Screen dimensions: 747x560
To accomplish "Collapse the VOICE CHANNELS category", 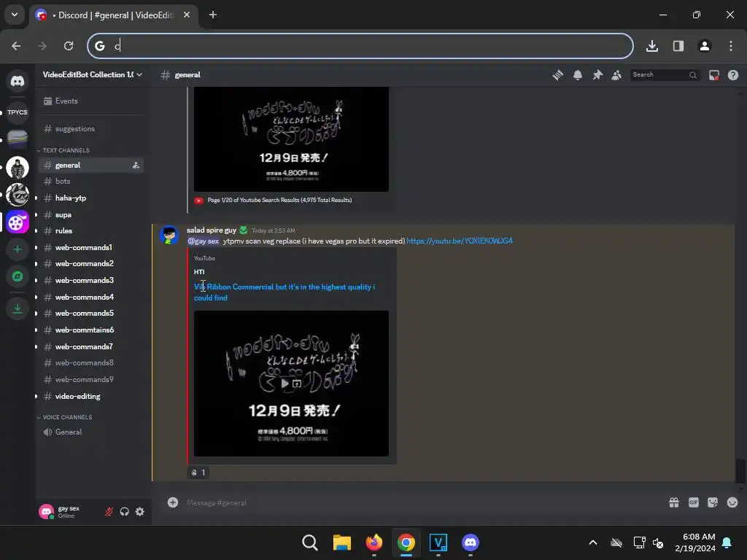I will (x=67, y=417).
